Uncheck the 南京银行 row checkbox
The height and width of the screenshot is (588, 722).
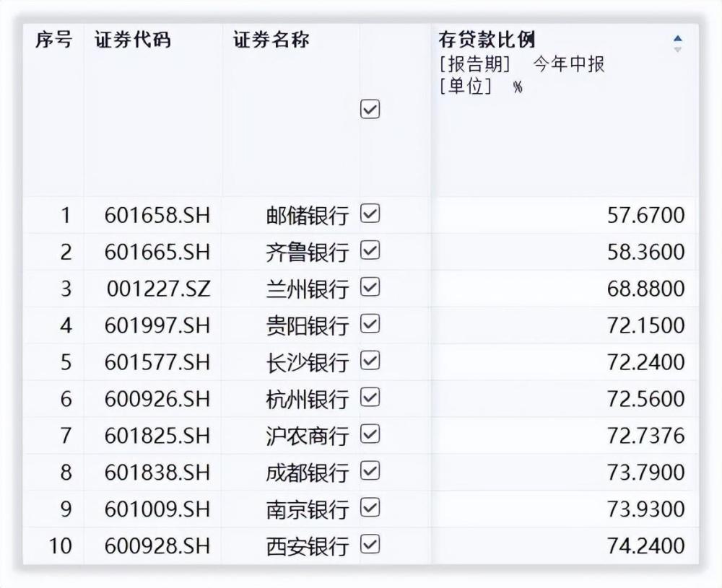point(370,508)
